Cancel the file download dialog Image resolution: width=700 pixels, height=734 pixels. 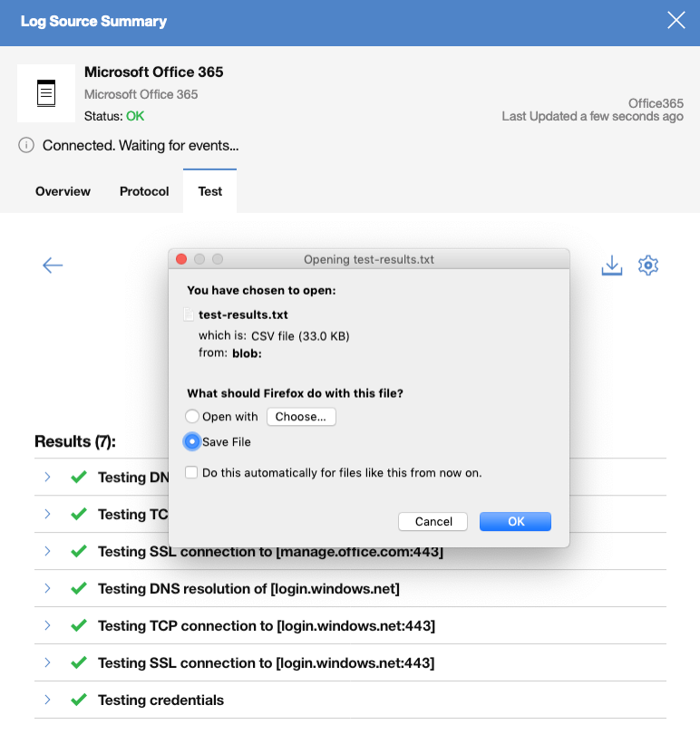433,521
